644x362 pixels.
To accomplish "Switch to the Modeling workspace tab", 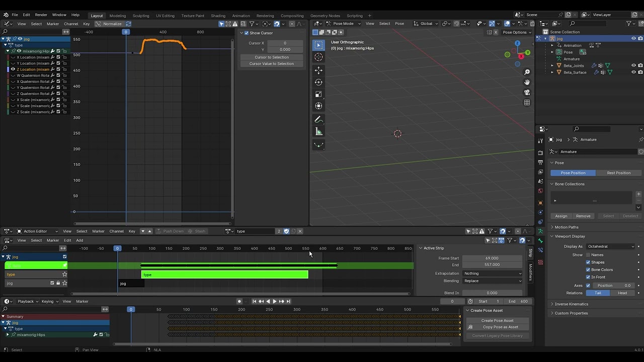I will (118, 16).
